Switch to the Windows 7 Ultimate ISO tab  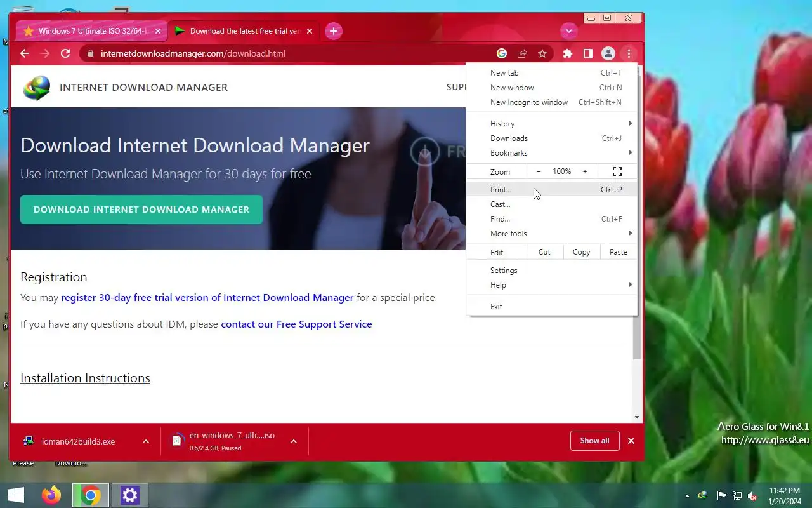[x=93, y=30]
